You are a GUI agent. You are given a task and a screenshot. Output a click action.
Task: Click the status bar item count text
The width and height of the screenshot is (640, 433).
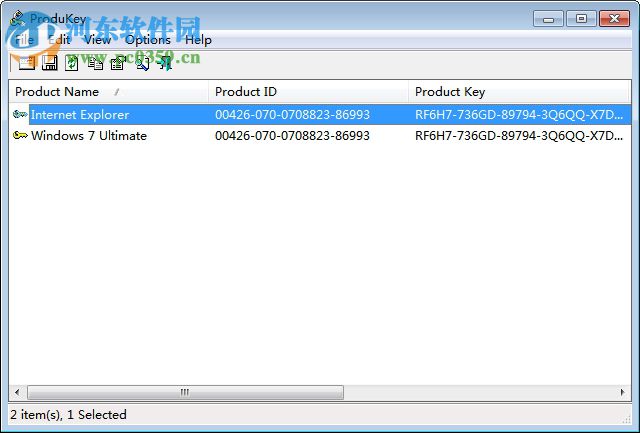tap(68, 415)
